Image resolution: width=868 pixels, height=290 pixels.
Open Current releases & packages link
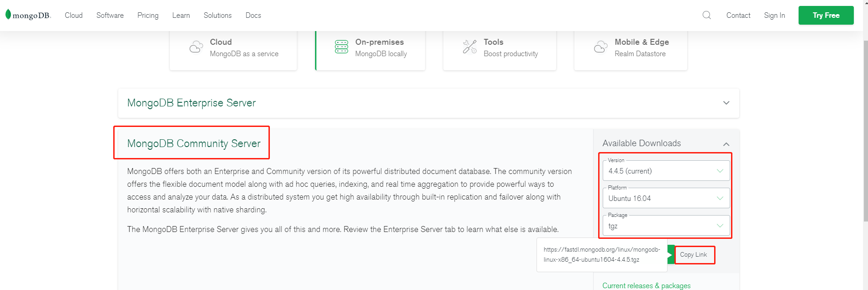pyautogui.click(x=646, y=285)
